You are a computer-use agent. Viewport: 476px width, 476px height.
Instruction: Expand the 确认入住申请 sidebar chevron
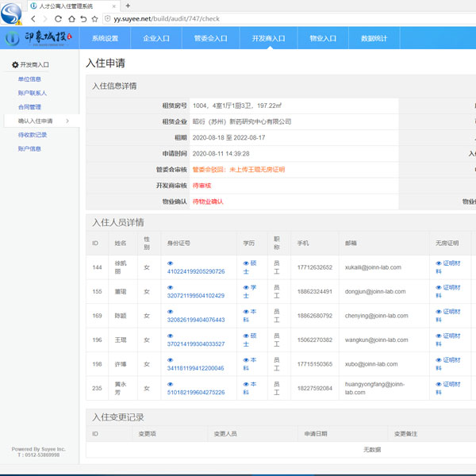(x=67, y=121)
